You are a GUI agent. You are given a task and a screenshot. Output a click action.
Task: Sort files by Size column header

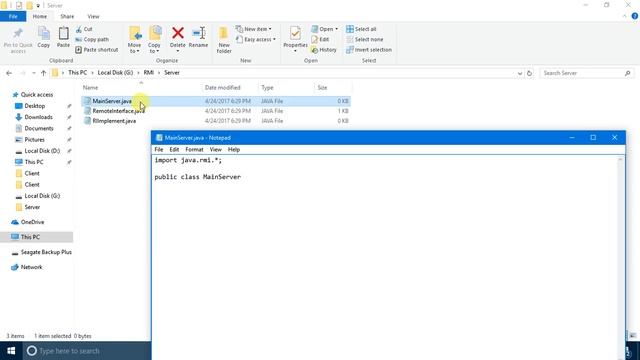point(322,87)
